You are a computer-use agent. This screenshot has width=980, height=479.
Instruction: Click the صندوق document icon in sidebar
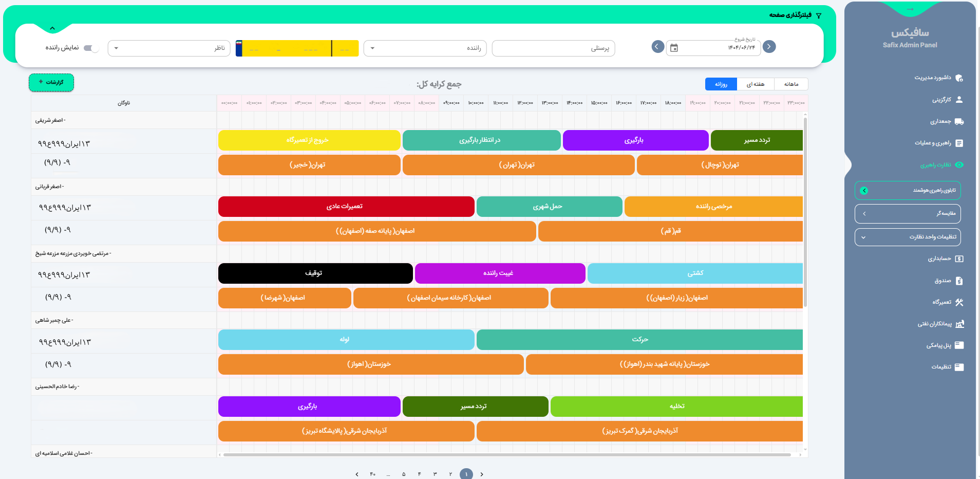click(x=959, y=281)
